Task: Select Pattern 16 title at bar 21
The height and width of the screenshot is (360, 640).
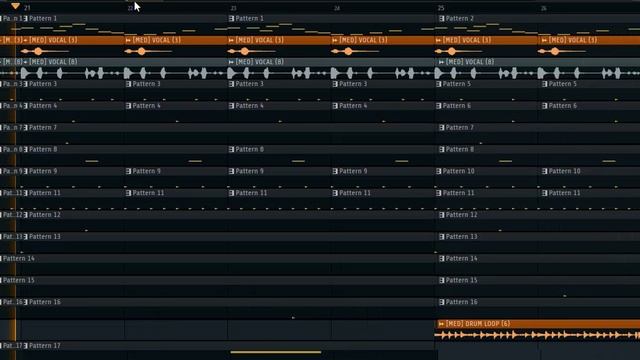Action: coord(45,302)
